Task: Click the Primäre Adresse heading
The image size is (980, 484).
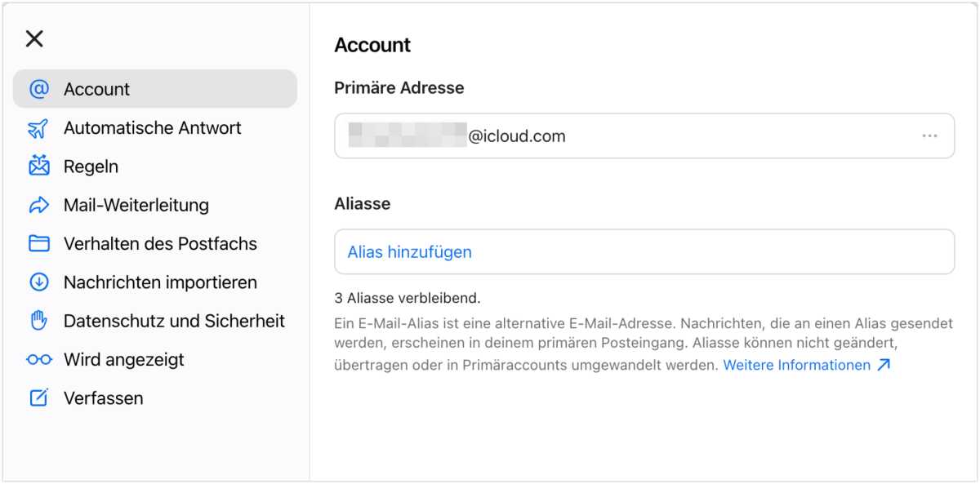Action: pyautogui.click(x=399, y=88)
